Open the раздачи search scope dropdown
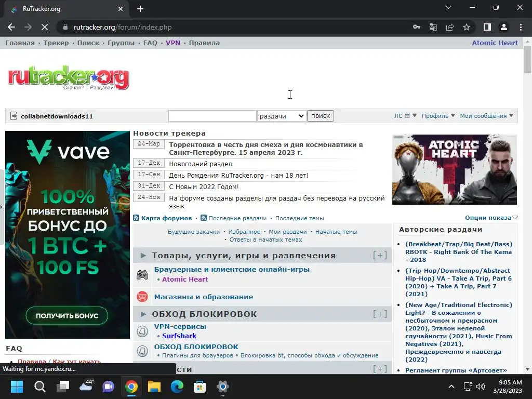Screen dimensions: 532x399 pyautogui.click(x=282, y=116)
